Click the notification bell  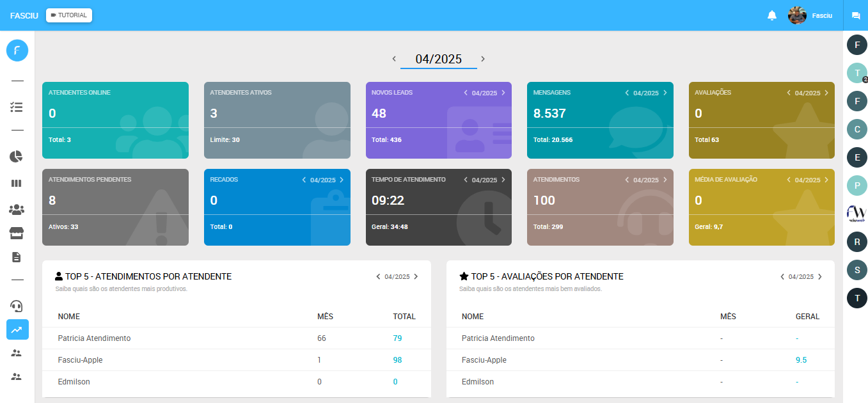pos(772,15)
